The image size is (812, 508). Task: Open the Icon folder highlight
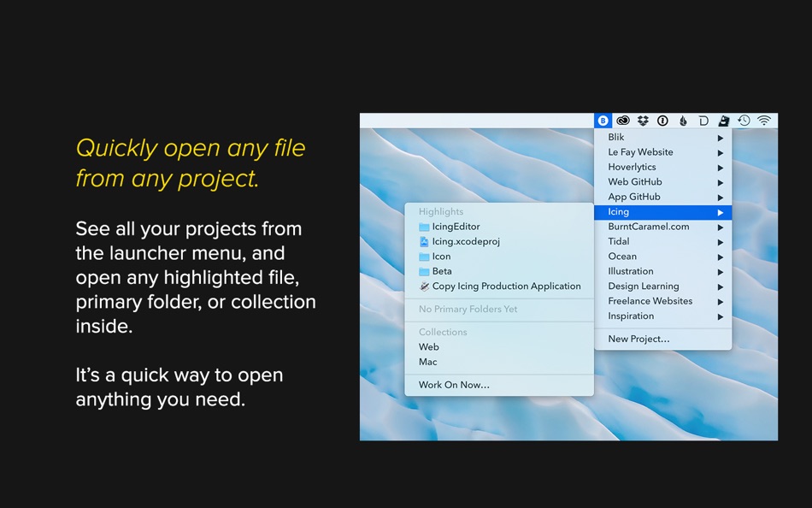(499, 257)
